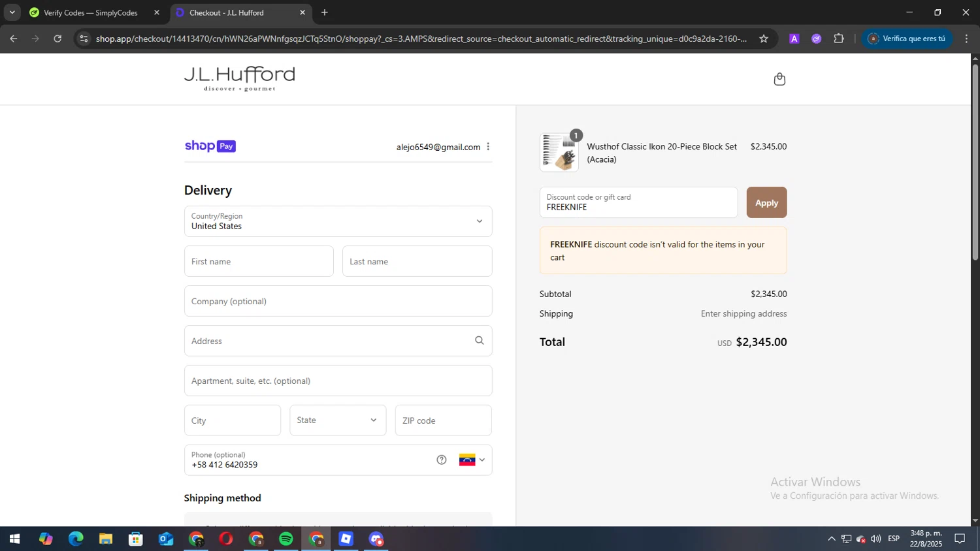Expand the Country/Region dropdown
Viewport: 980px width, 551px height.
click(x=338, y=221)
